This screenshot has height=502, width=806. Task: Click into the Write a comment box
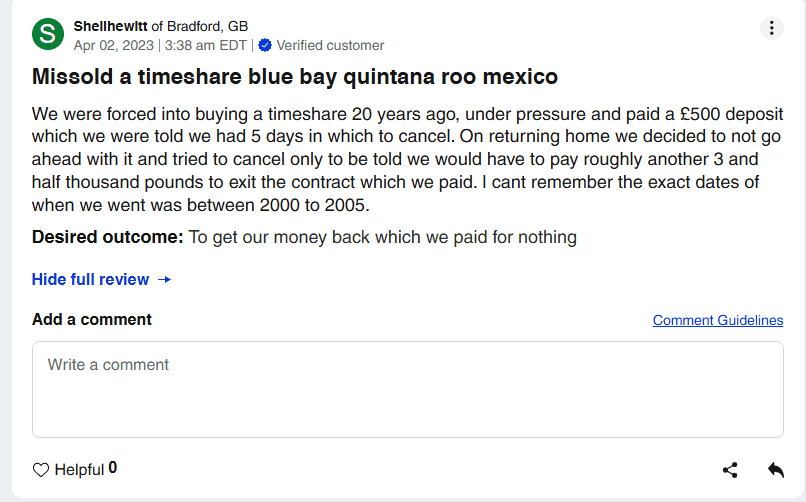407,390
